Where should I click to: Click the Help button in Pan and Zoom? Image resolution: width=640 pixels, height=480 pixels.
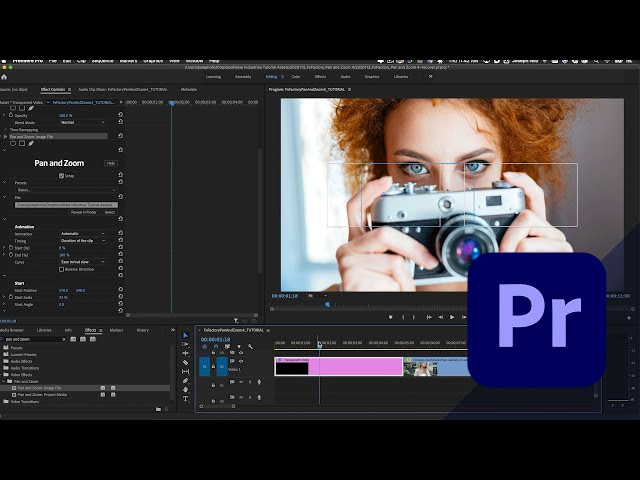[111, 163]
